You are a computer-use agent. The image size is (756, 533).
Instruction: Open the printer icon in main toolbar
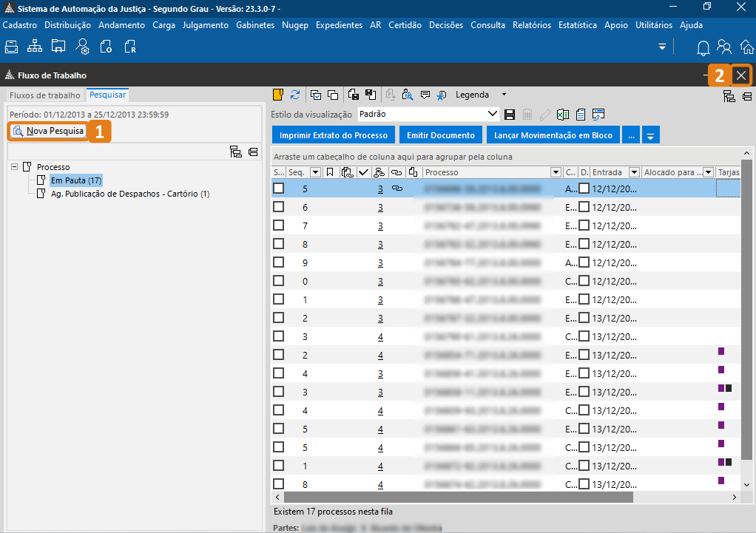(x=12, y=47)
